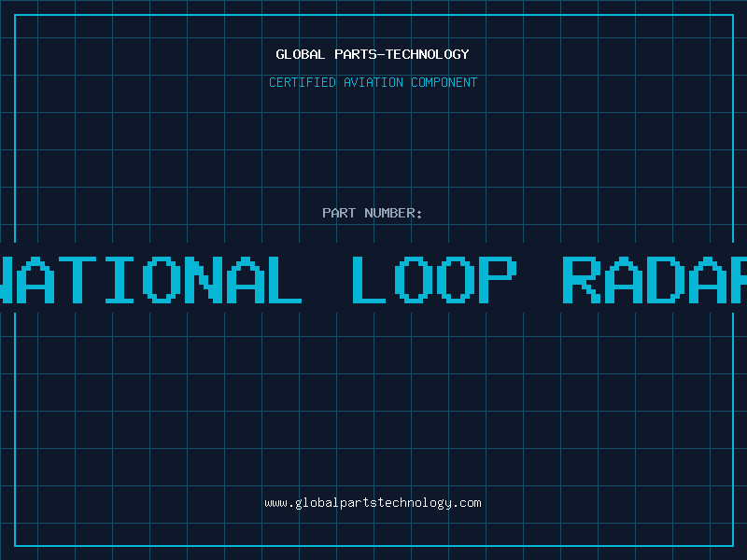Click the GLOBAL PARTS-TECHNOLOGY company heading
The image size is (747, 560).
tap(373, 55)
